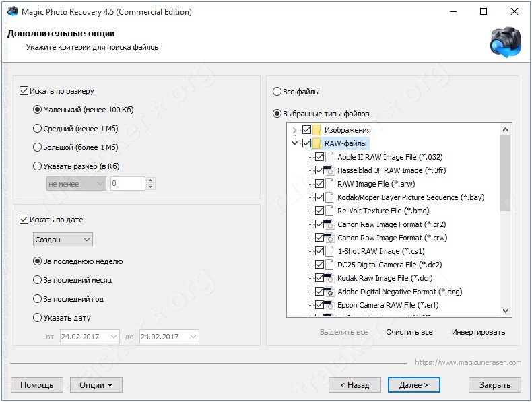Image resolution: width=532 pixels, height=402 pixels.
Task: Click the Выделить все link
Action: [343, 332]
